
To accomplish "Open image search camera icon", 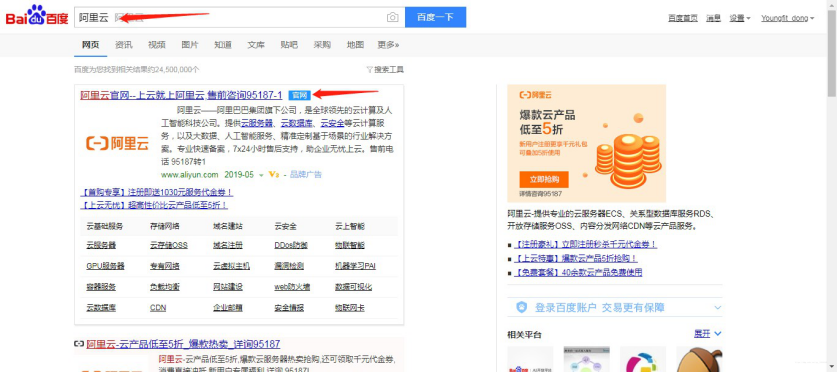I will 392,18.
